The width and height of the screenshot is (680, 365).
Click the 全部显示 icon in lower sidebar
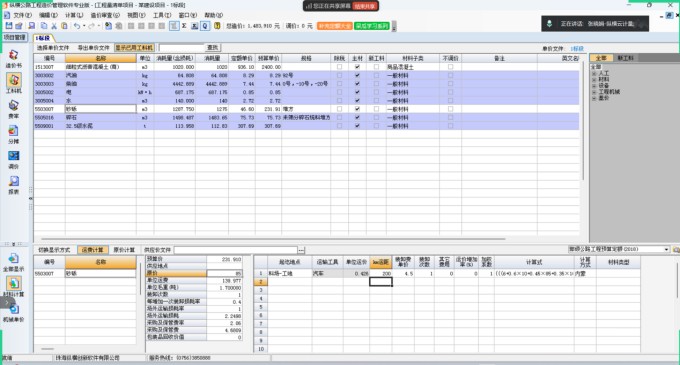point(13,262)
